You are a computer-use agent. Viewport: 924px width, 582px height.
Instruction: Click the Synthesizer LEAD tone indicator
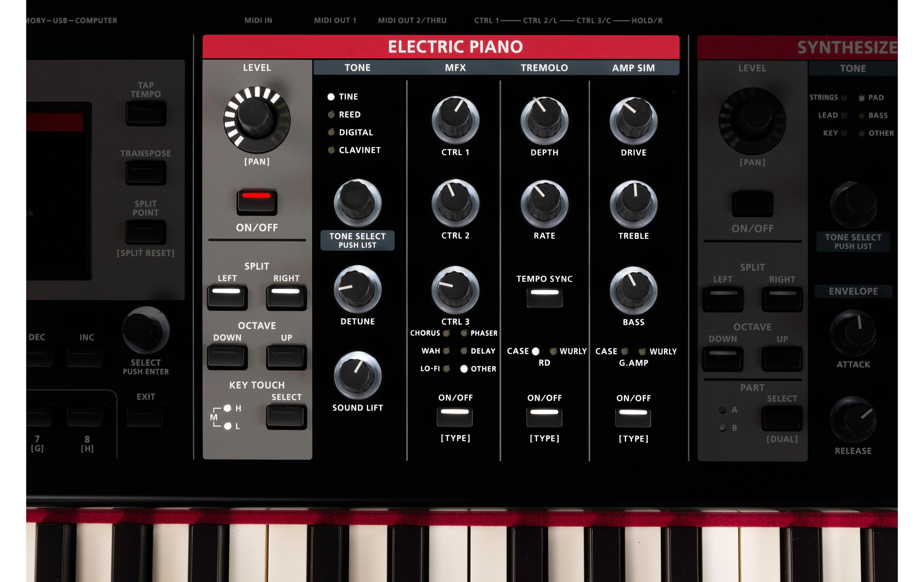(x=844, y=116)
